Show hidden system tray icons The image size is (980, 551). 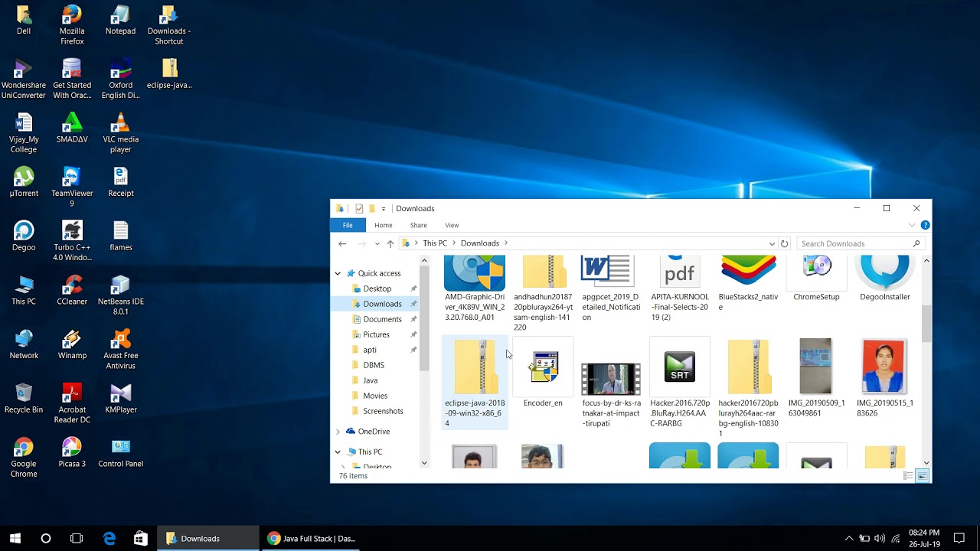(x=848, y=539)
